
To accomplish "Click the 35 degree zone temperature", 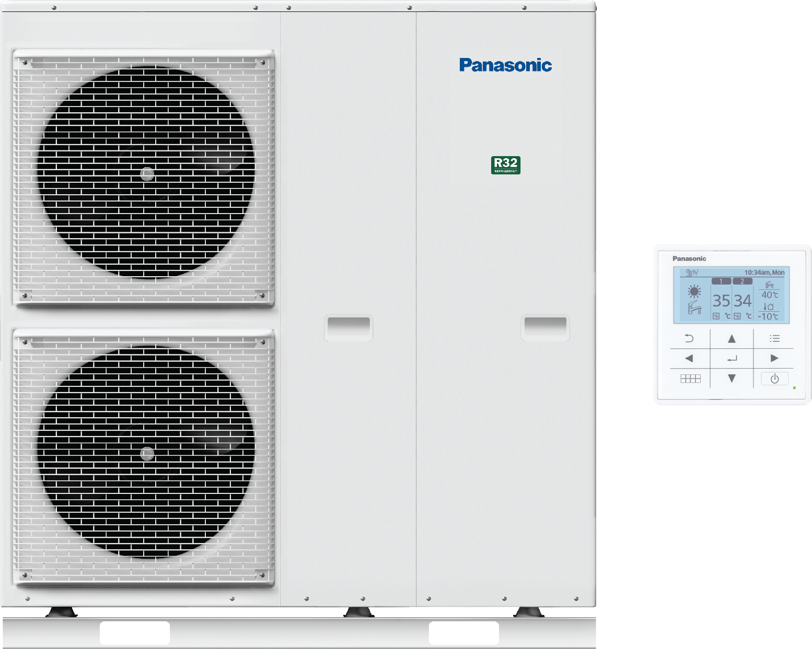I will click(721, 301).
